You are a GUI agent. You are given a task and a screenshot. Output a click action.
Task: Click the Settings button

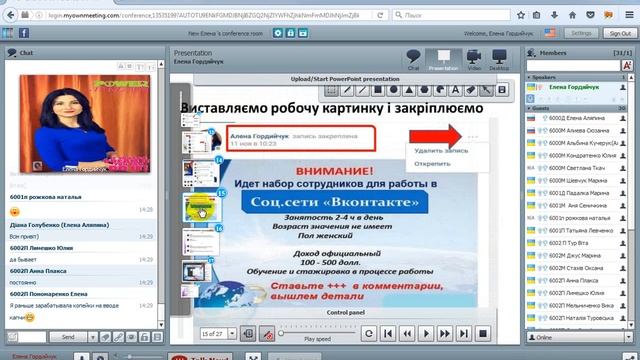(x=581, y=33)
